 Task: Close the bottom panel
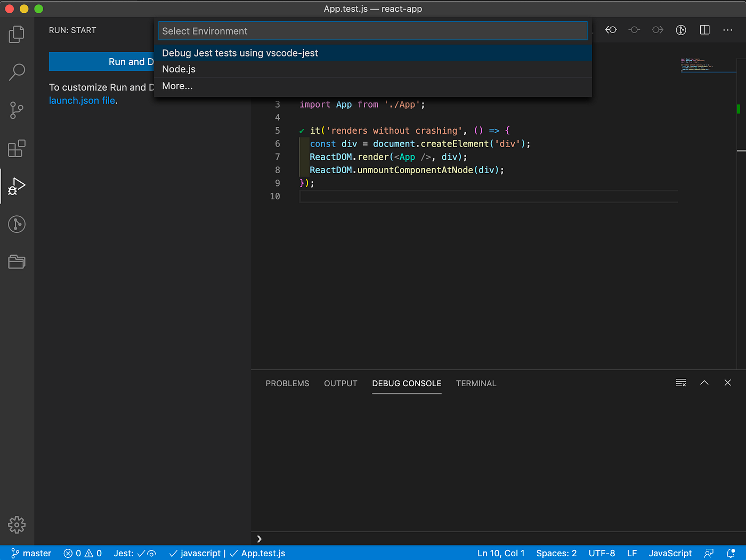[728, 383]
